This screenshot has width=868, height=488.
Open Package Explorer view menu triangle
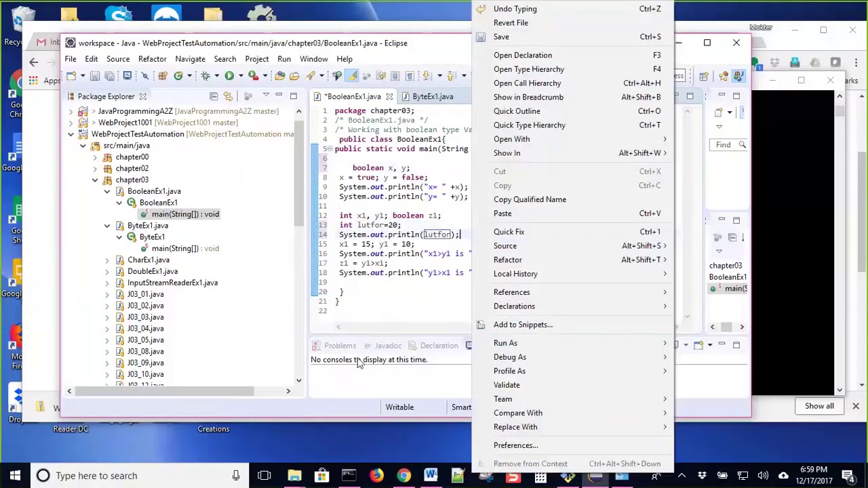[266, 96]
